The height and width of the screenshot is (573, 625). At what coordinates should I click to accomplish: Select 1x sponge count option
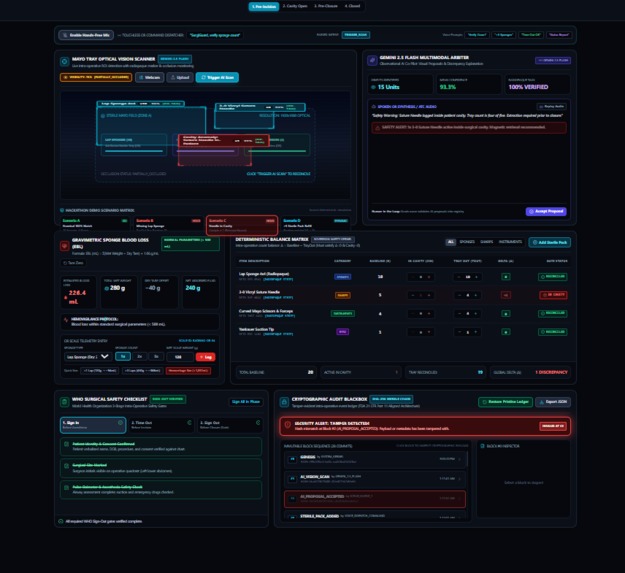pos(123,356)
